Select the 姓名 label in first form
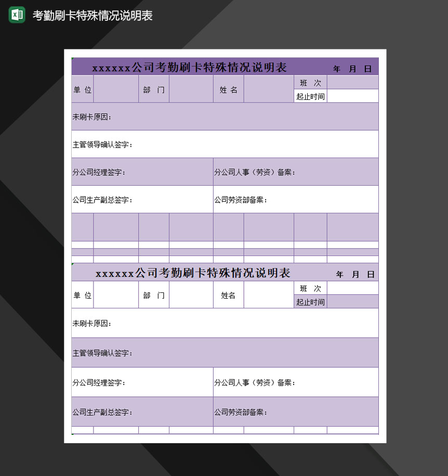This screenshot has width=448, height=476. [x=228, y=88]
